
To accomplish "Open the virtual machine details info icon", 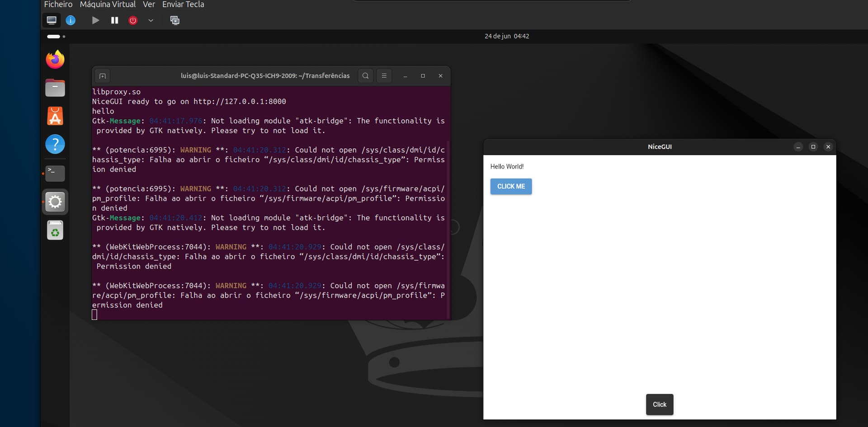I will [71, 20].
